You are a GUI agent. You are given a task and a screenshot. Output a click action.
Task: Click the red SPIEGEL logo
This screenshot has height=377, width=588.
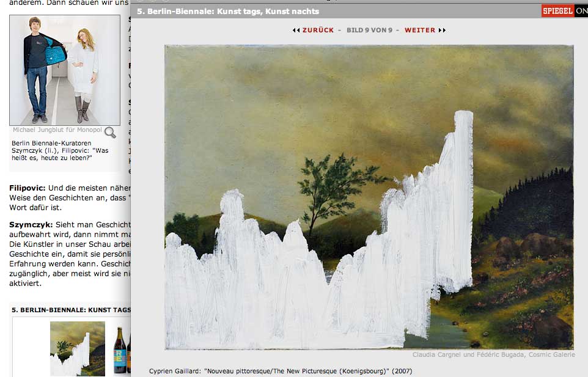coord(557,11)
